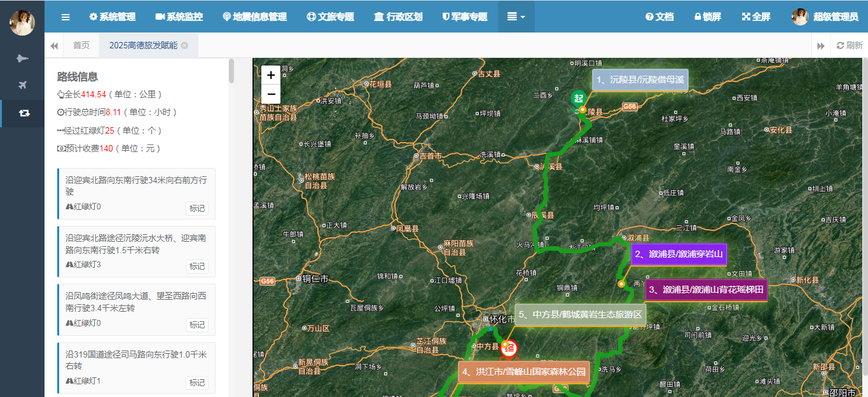This screenshot has width=868, height=397.
Task: Open 文档 documentation link
Action: pos(659,17)
